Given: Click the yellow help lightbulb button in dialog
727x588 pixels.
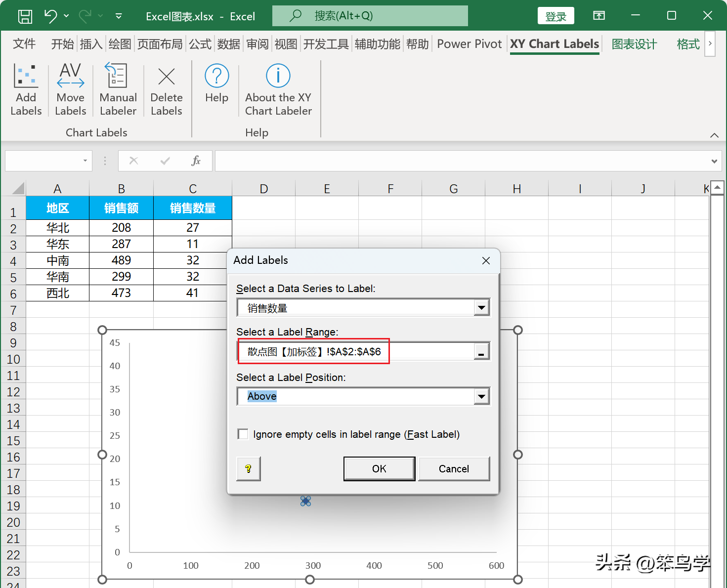Looking at the screenshot, I should [248, 468].
